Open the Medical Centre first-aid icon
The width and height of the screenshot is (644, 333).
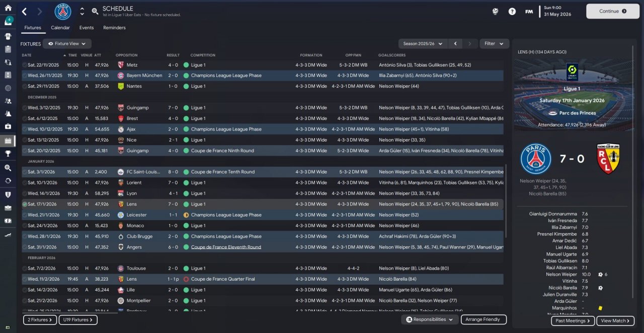pos(8,126)
